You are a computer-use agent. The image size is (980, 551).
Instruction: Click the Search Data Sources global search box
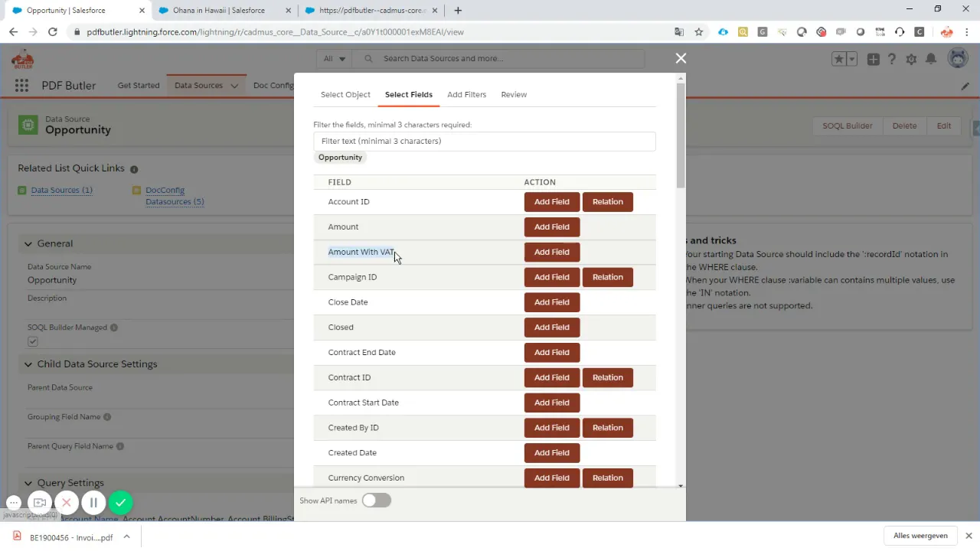click(x=498, y=59)
